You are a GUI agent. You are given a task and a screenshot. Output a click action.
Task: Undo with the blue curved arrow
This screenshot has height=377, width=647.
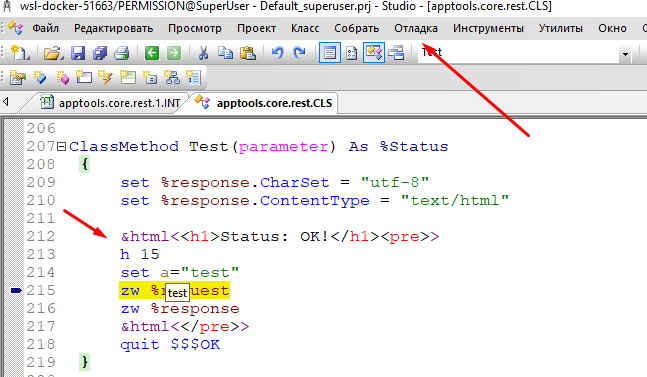[277, 52]
